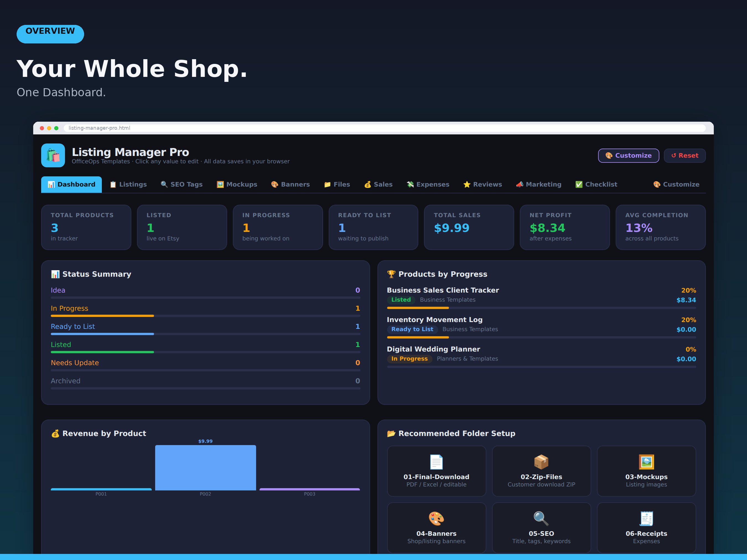This screenshot has height=560, width=747.
Task: Click the open folder icon beside Recommended Folder Setup
Action: coord(391,433)
